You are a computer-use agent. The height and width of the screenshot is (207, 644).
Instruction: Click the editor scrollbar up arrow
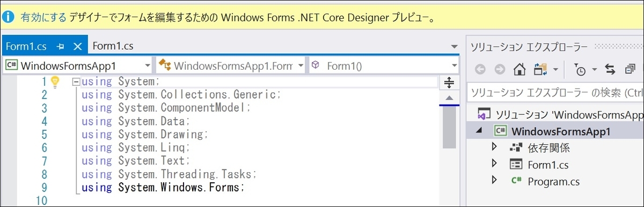click(x=449, y=98)
